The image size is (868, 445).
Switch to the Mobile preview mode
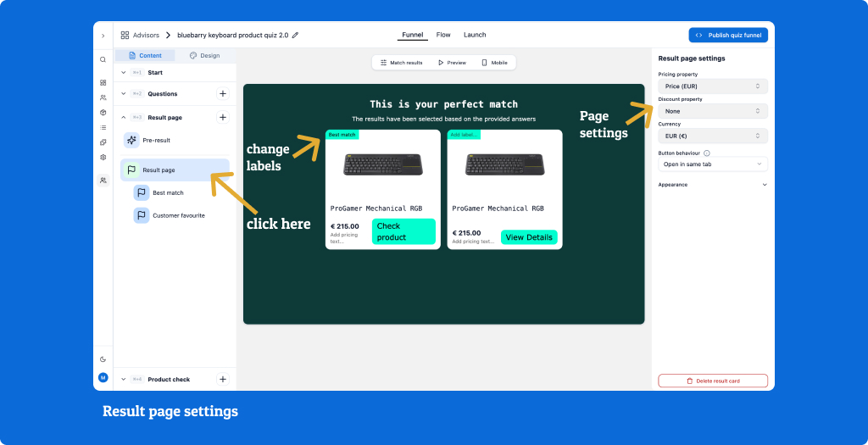[x=494, y=63]
